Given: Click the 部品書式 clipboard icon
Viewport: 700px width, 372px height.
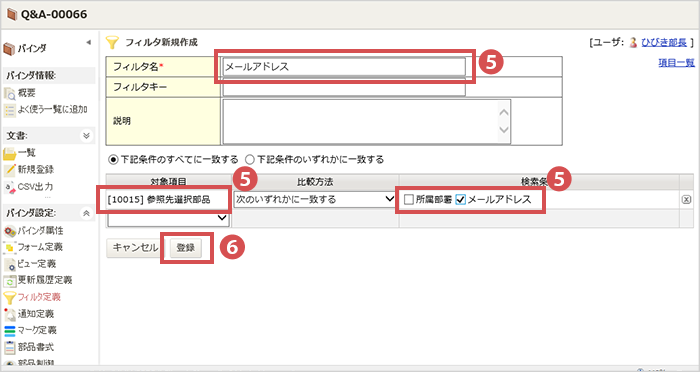Looking at the screenshot, I should 9,347.
